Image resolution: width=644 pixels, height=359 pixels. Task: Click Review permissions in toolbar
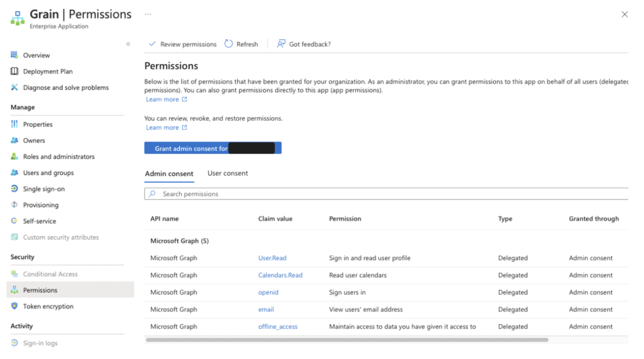pyautogui.click(x=188, y=44)
